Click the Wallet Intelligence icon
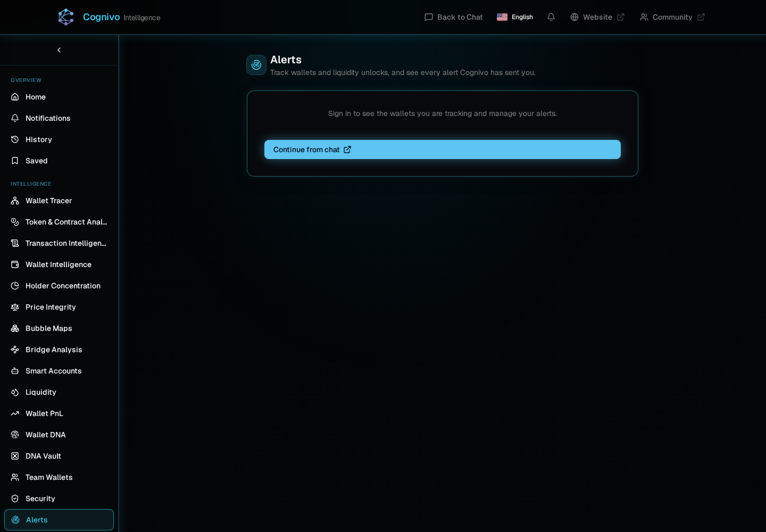Screen dimensions: 766x532 point(15,264)
